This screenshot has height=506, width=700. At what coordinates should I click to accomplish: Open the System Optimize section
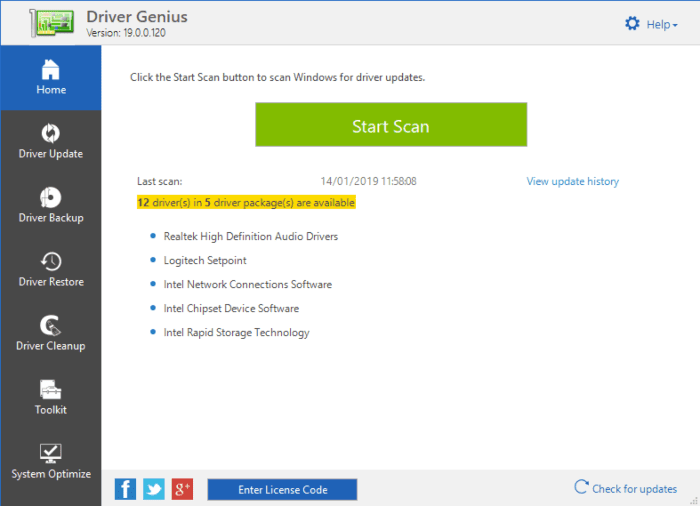pyautogui.click(x=51, y=462)
